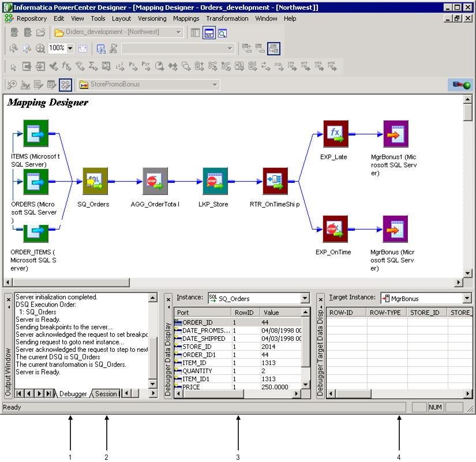The width and height of the screenshot is (476, 462).
Task: Switch to the Session output tab
Action: pyautogui.click(x=106, y=394)
